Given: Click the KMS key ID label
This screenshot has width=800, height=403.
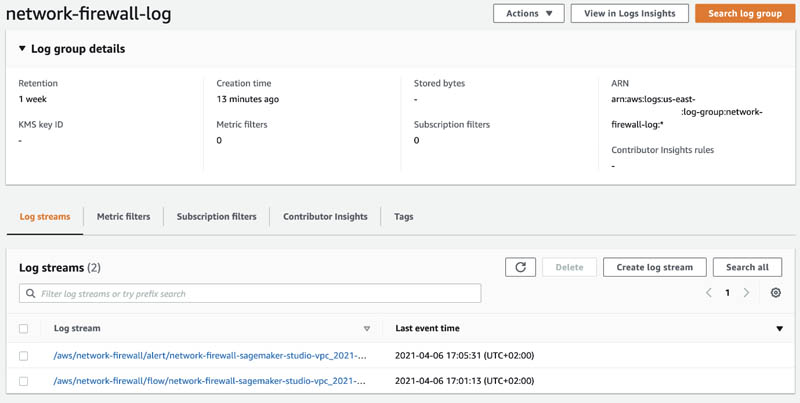Looking at the screenshot, I should pos(41,124).
